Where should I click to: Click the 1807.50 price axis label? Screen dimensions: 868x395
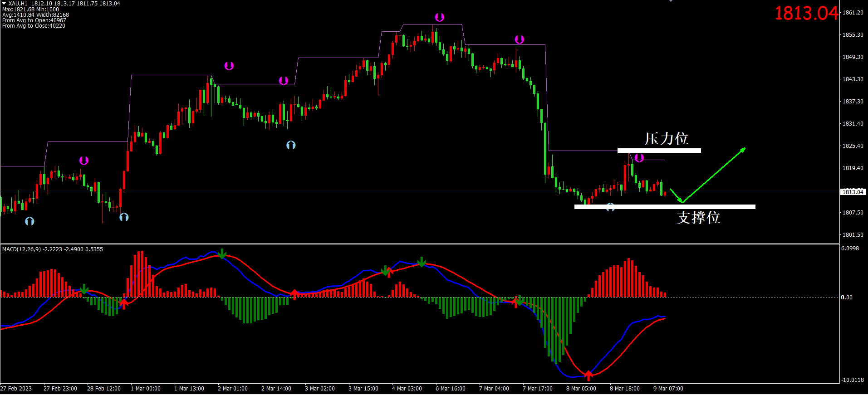click(853, 213)
